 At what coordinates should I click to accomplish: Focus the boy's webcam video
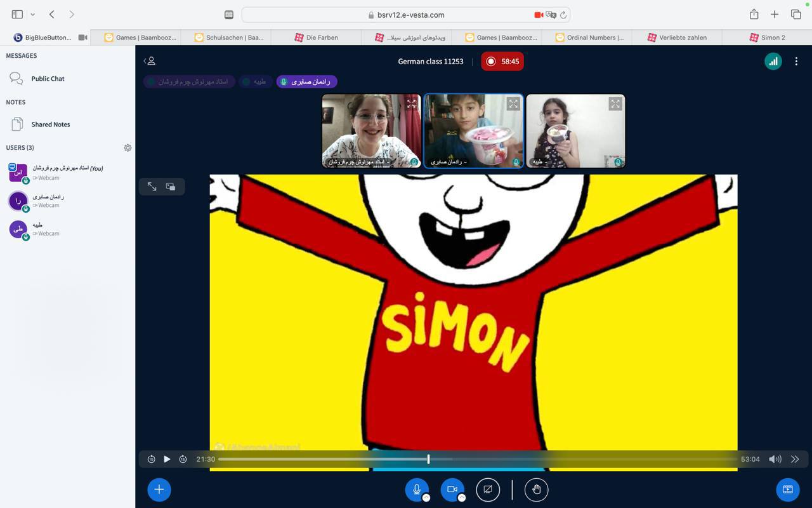pos(473,131)
